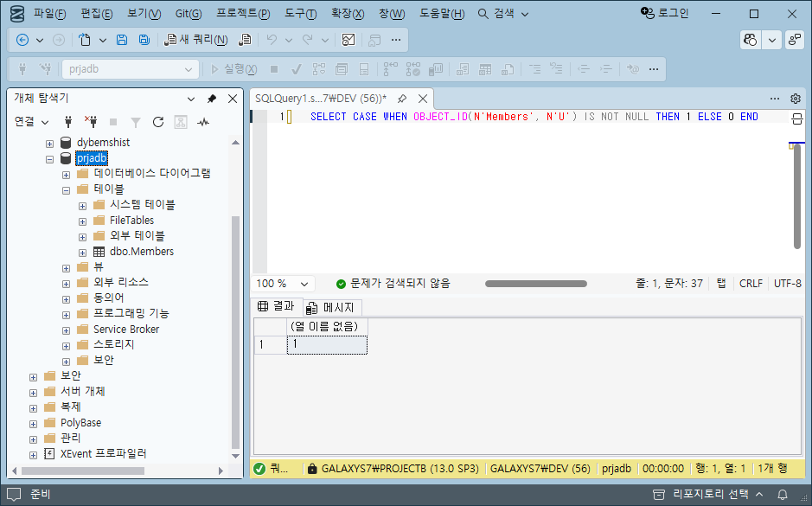Image resolution: width=812 pixels, height=506 pixels.
Task: Select the 프로그래밍 기능 folder
Action: [131, 313]
